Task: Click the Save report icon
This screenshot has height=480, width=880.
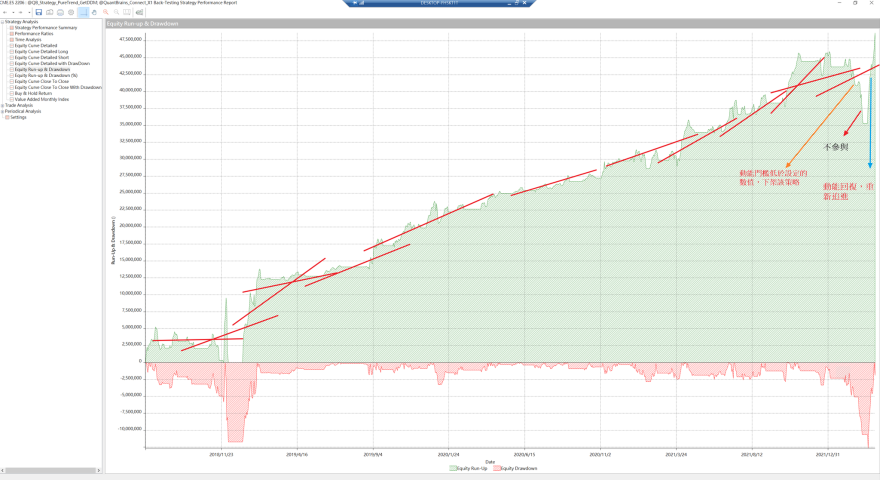Action: pos(38,12)
